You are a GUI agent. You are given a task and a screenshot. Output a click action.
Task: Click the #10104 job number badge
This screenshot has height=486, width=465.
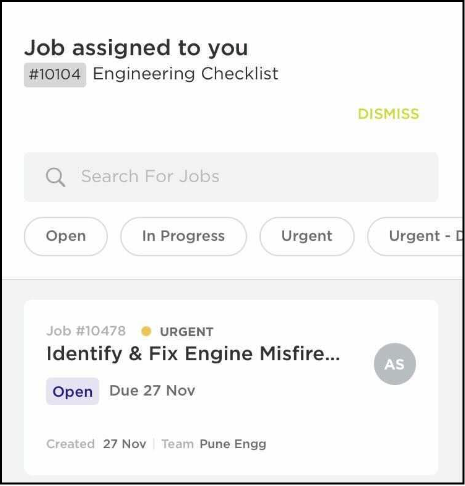55,75
